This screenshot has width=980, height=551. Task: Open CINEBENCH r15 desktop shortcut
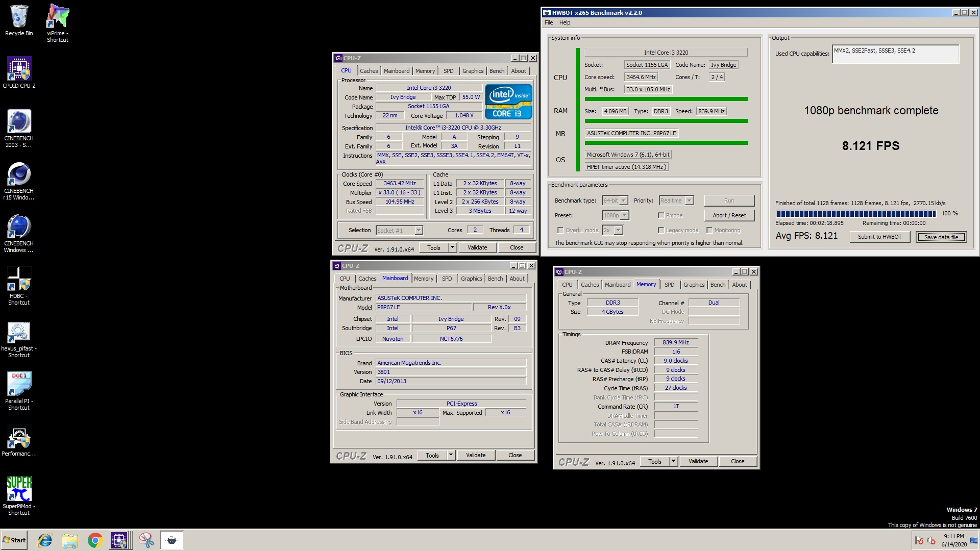coord(19,181)
